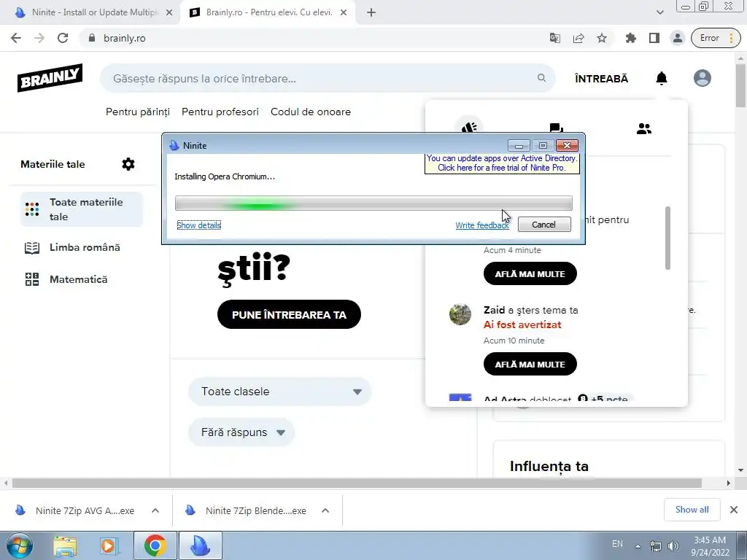Open Codul de onoare link
Image resolution: width=747 pixels, height=560 pixels.
point(311,112)
